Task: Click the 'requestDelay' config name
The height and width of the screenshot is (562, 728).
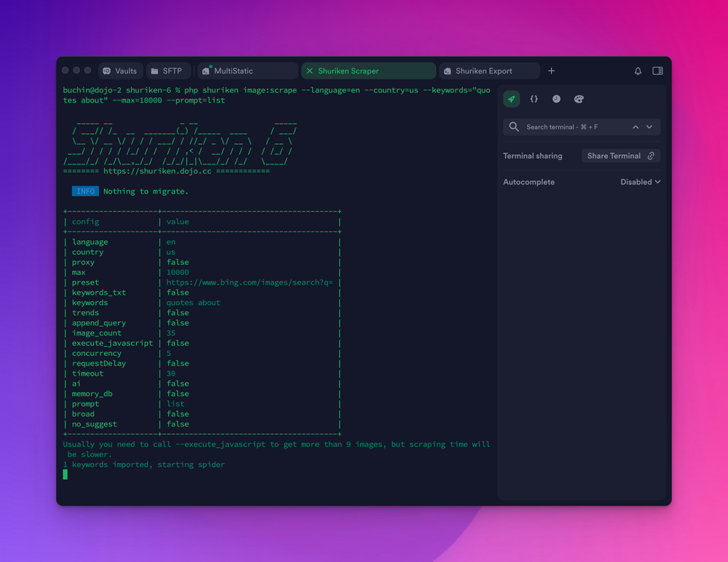Action: [x=99, y=363]
